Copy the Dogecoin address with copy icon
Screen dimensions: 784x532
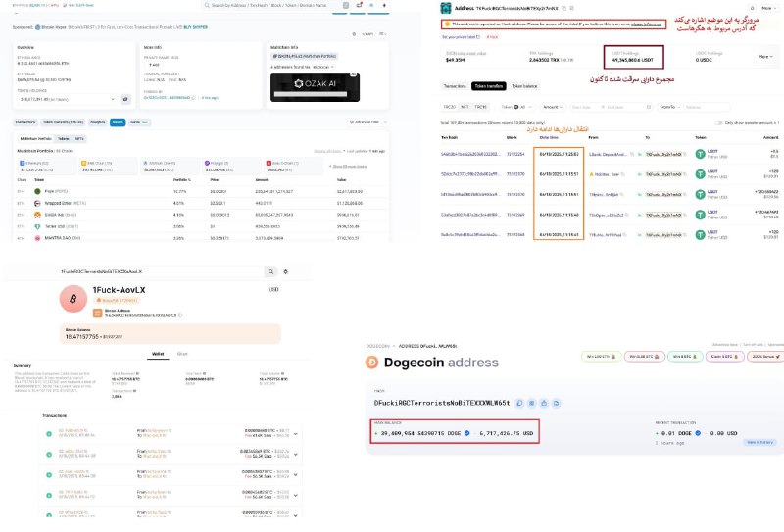[x=520, y=403]
